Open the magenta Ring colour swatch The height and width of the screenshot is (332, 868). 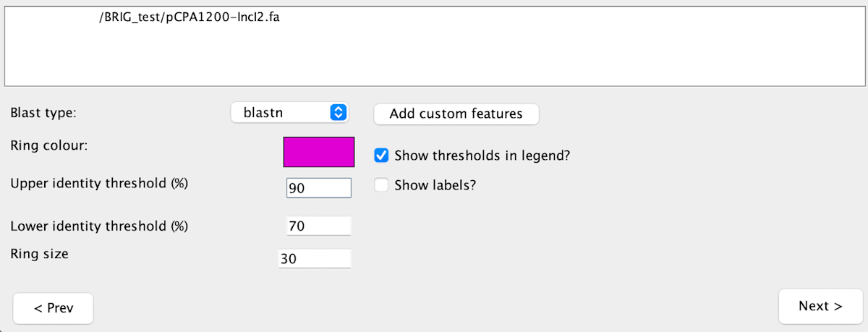click(x=319, y=152)
